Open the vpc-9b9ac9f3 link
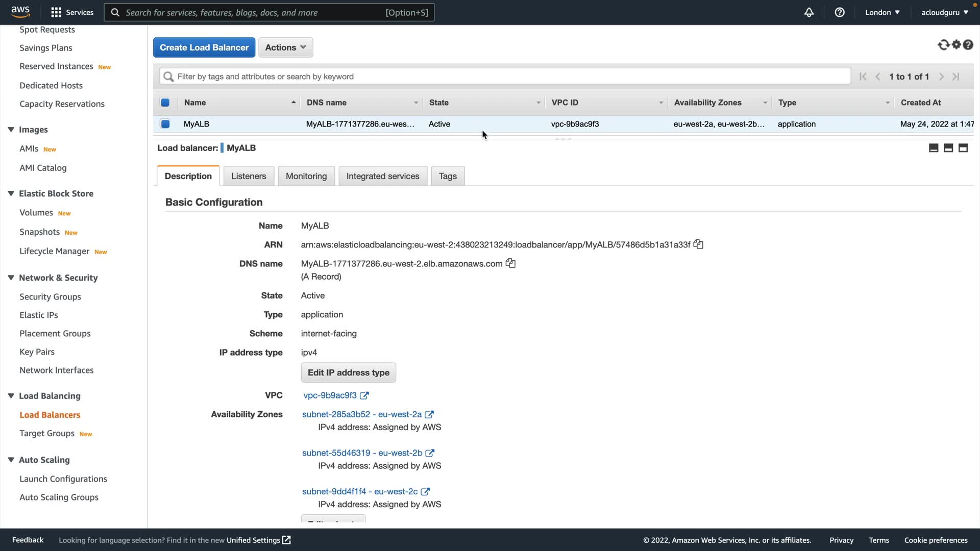This screenshot has width=980, height=551. (330, 395)
